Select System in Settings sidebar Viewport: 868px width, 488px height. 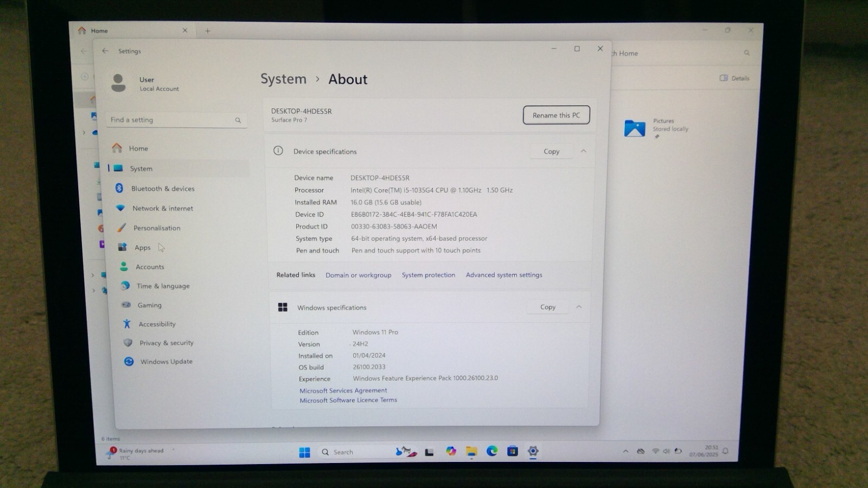click(179, 169)
